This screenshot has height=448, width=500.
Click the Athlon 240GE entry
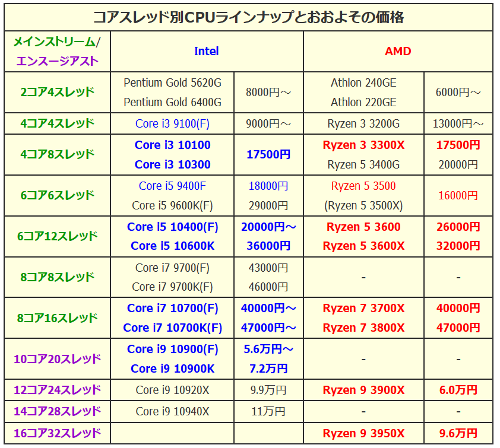[363, 83]
